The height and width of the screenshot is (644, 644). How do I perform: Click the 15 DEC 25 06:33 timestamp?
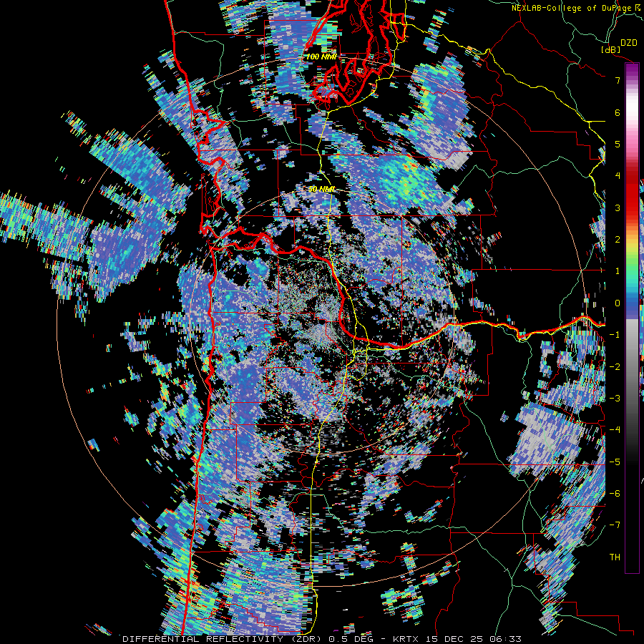(x=472, y=639)
